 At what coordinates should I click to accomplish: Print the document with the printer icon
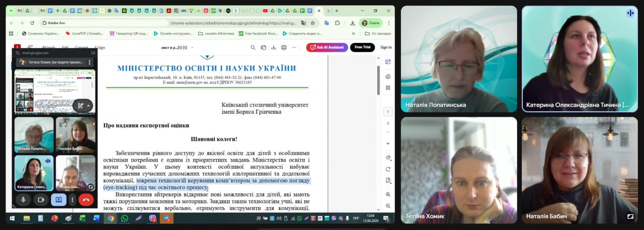tap(284, 47)
